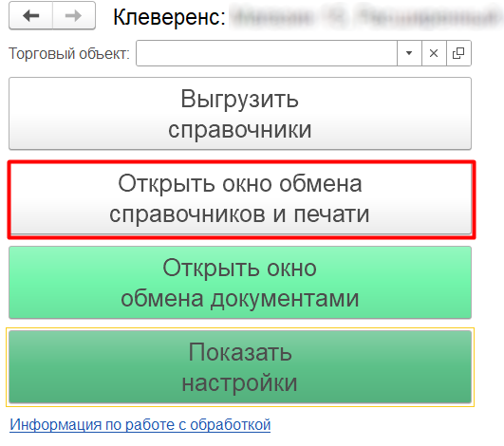This screenshot has height=446, width=504.
Task: Expand the Торговый объект dropdown arrow
Action: [x=409, y=53]
